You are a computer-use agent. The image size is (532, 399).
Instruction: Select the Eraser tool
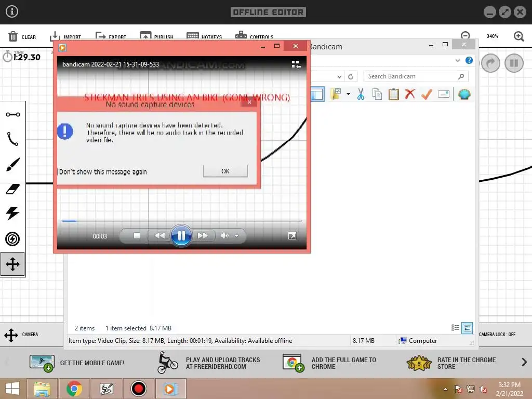13,189
